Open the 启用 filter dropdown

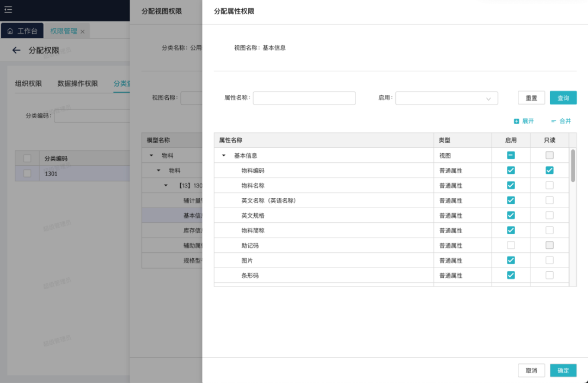(x=446, y=98)
